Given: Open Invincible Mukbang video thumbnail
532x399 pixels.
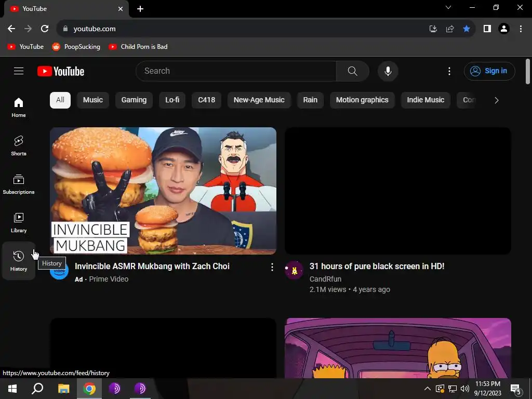Looking at the screenshot, I should pos(163,191).
